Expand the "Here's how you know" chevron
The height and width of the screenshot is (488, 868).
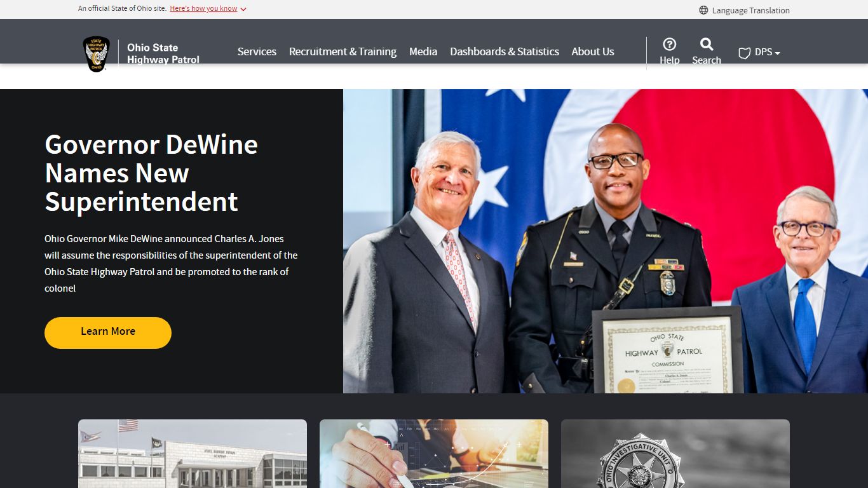pos(243,10)
